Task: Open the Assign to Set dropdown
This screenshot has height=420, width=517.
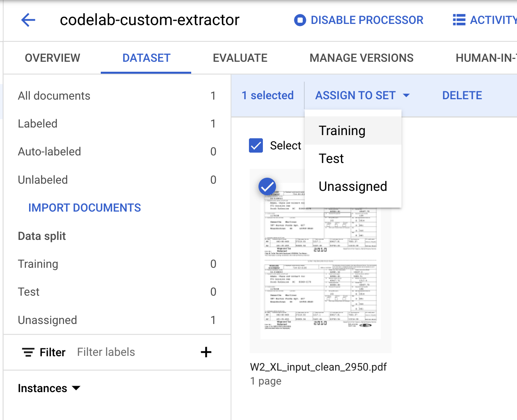Action: (x=356, y=95)
